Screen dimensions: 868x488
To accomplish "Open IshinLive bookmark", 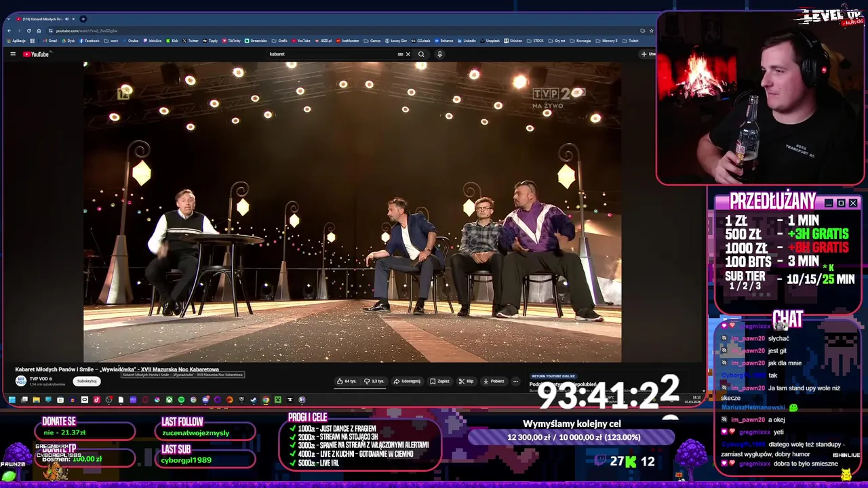I will point(152,41).
